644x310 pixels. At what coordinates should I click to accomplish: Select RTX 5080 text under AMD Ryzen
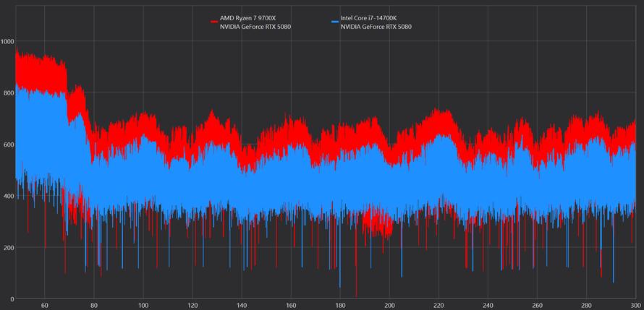point(255,27)
